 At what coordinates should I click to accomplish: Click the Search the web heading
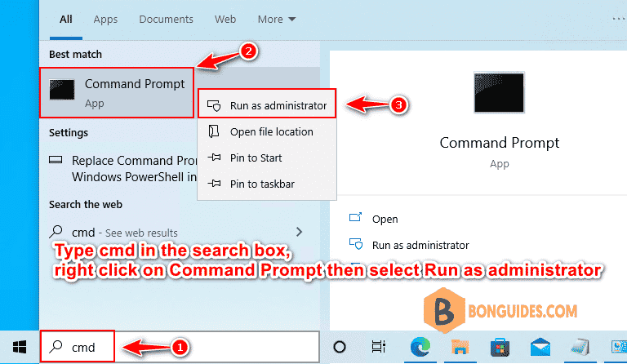pos(86,205)
